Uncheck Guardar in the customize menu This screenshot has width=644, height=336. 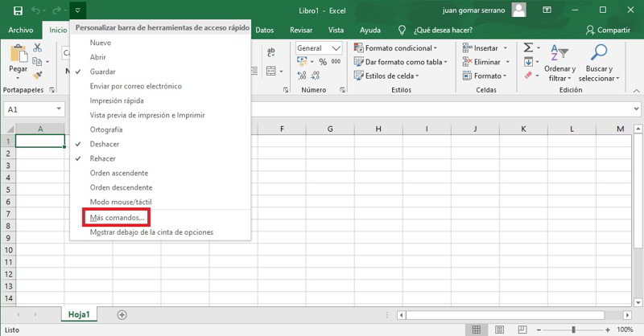tap(103, 72)
